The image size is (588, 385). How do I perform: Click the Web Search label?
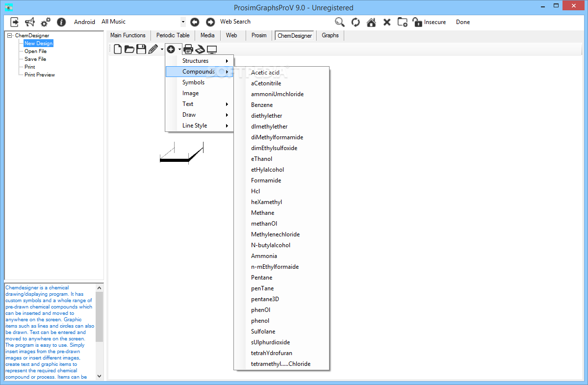(235, 22)
